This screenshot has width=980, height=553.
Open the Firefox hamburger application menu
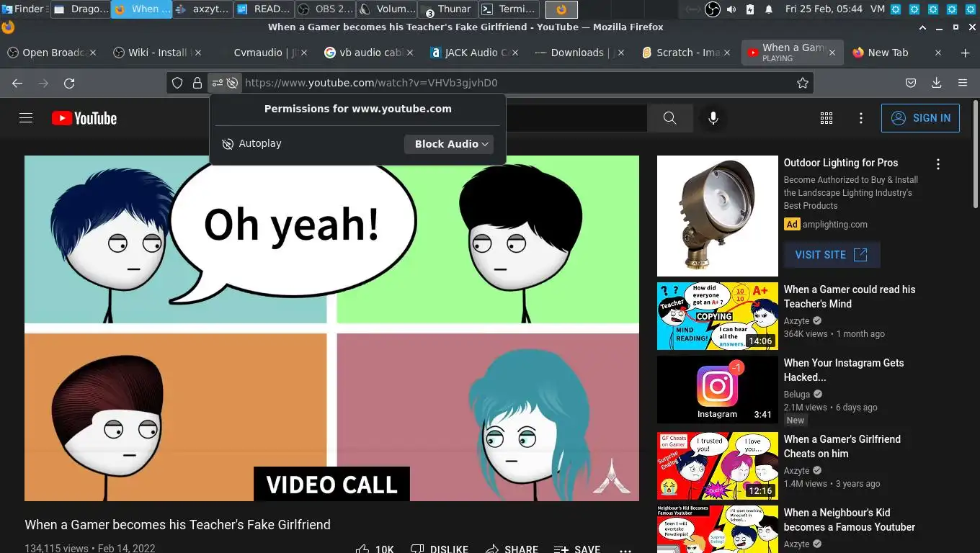pyautogui.click(x=963, y=83)
